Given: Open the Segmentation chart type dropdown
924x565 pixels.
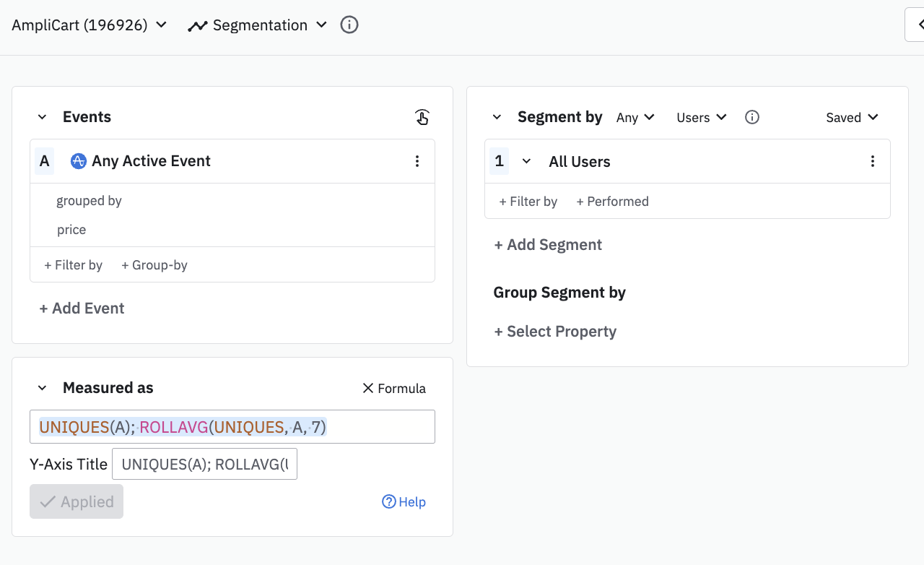Looking at the screenshot, I should tap(258, 25).
